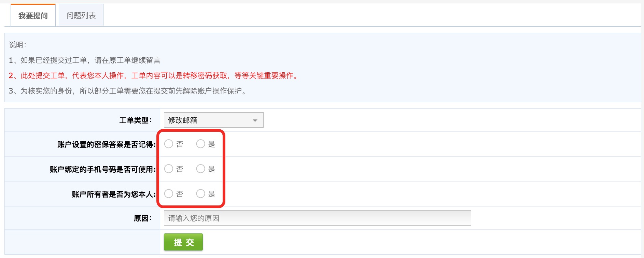Click the 原因 field label
644x258 pixels.
[x=143, y=218]
